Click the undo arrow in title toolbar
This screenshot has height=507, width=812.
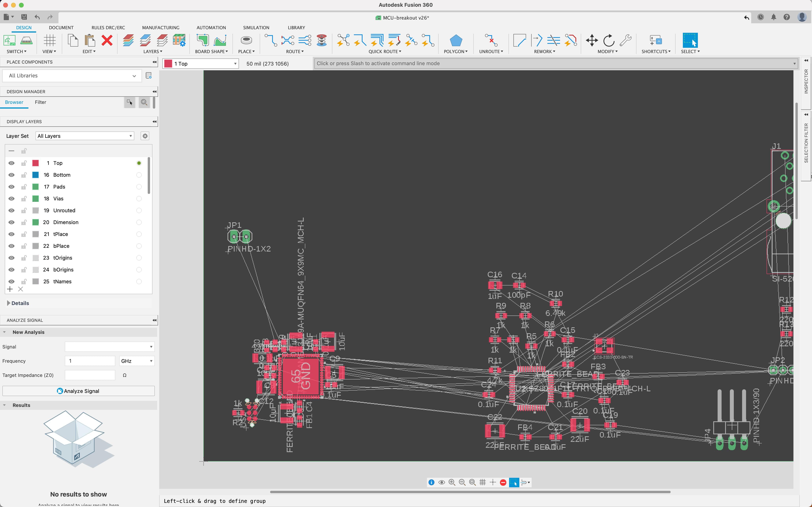point(37,17)
